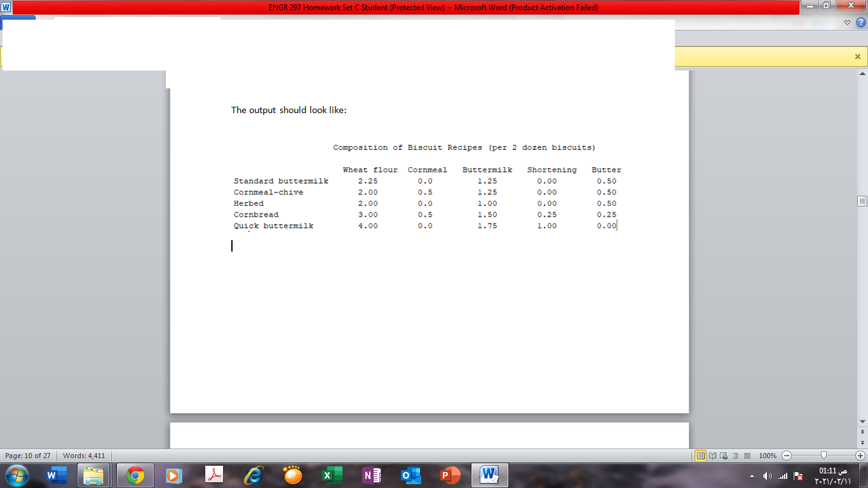This screenshot has width=868, height=488.
Task: Launch Internet Explorer from the taskbar
Action: pos(253,475)
